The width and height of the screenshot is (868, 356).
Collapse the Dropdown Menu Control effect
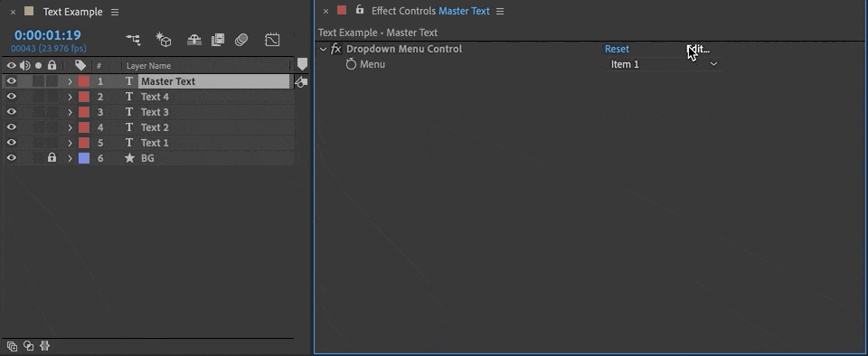[x=324, y=49]
